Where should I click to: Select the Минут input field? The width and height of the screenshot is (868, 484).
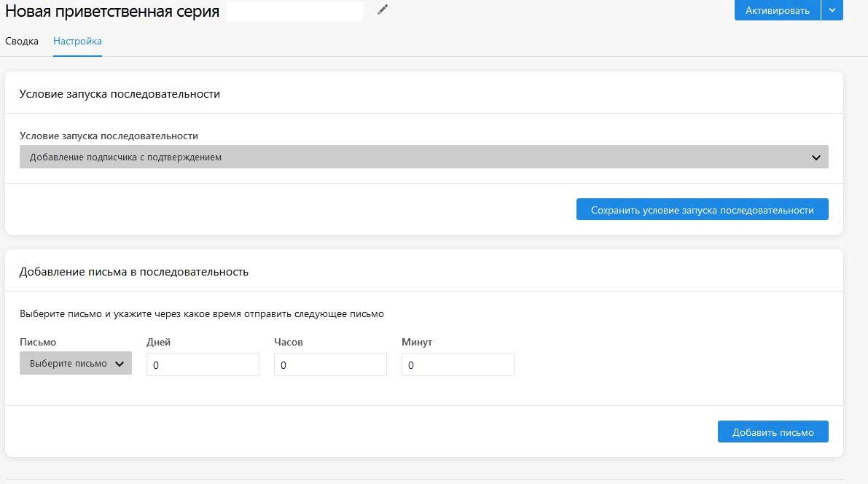(x=458, y=364)
